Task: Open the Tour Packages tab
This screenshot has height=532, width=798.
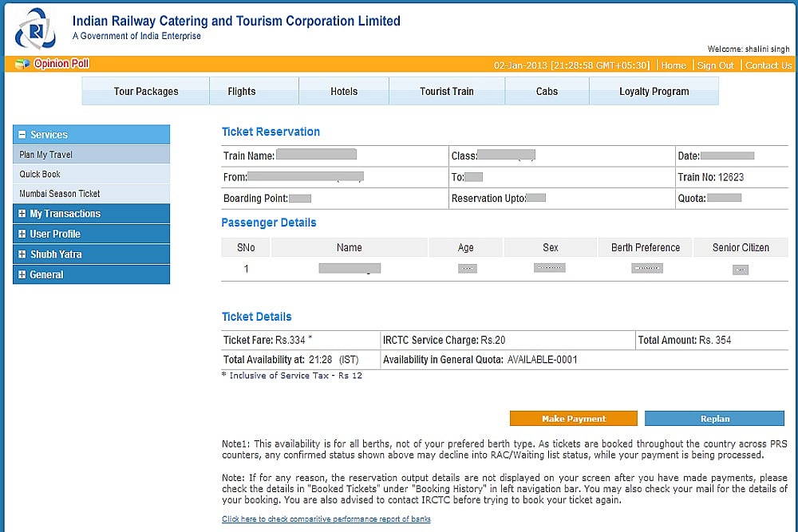Action: (146, 92)
